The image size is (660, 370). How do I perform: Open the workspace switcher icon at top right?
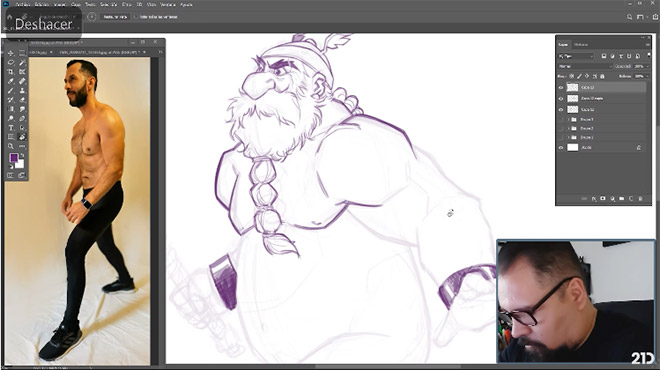640,17
